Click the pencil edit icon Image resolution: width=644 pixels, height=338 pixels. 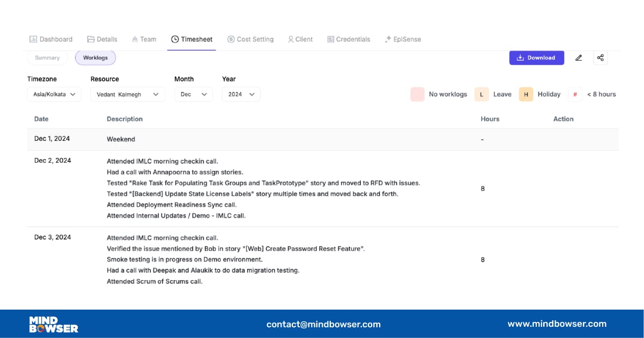(579, 58)
